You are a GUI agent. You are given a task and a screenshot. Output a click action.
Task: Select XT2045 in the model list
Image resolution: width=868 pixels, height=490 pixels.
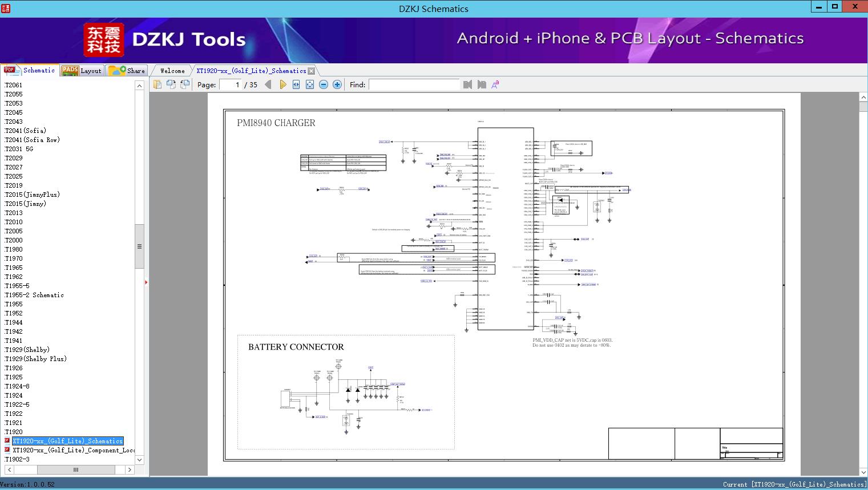(14, 112)
